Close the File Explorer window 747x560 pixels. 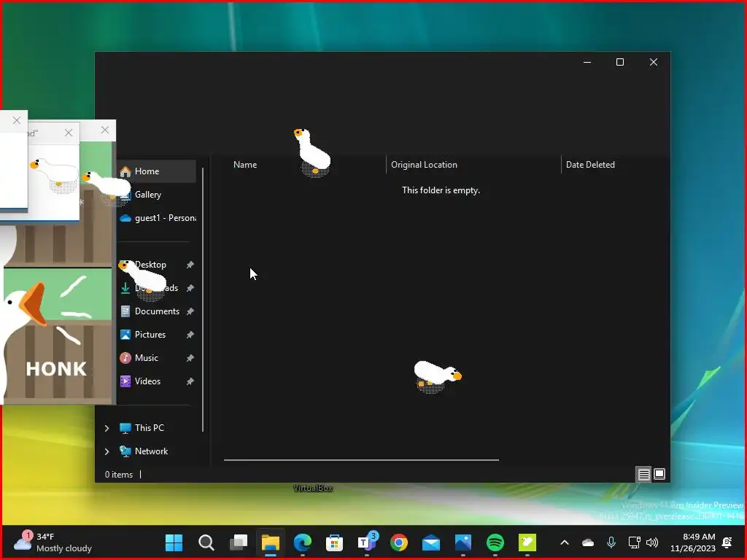point(654,63)
